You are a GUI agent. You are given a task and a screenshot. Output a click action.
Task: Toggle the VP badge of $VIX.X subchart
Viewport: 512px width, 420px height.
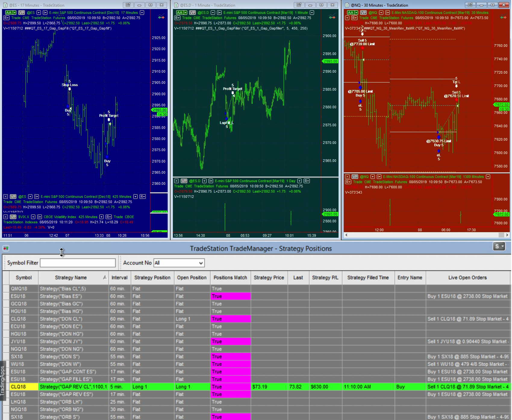[13, 217]
